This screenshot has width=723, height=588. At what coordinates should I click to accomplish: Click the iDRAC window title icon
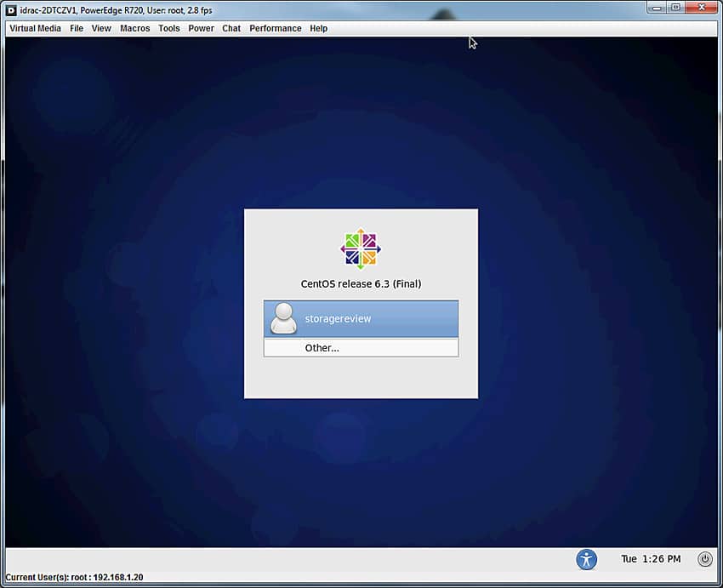click(x=11, y=10)
